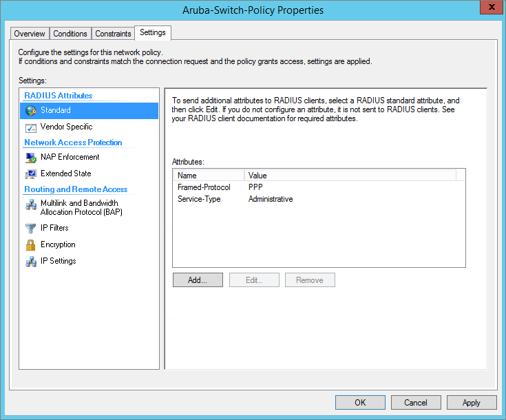The height and width of the screenshot is (420, 506).
Task: Click the RADIUS Attributes section heading
Action: pyautogui.click(x=59, y=96)
